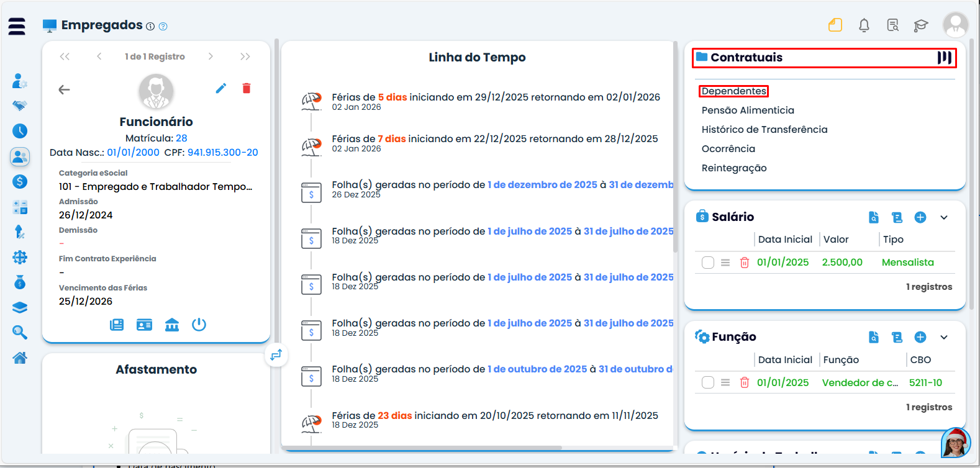Click the CPF 941.915.300-20
Viewport: 980px width, 468px height.
(223, 153)
